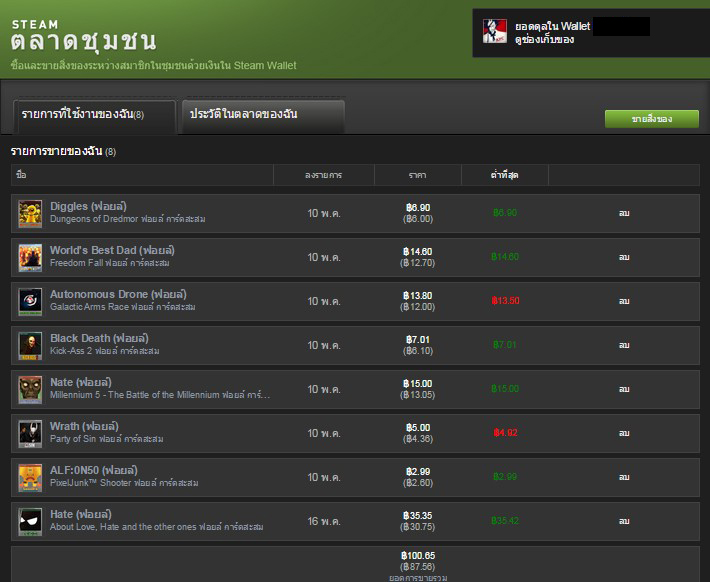The height and width of the screenshot is (582, 710).
Task: Click price ฿7.01 in Black Death row
Action: 418,339
